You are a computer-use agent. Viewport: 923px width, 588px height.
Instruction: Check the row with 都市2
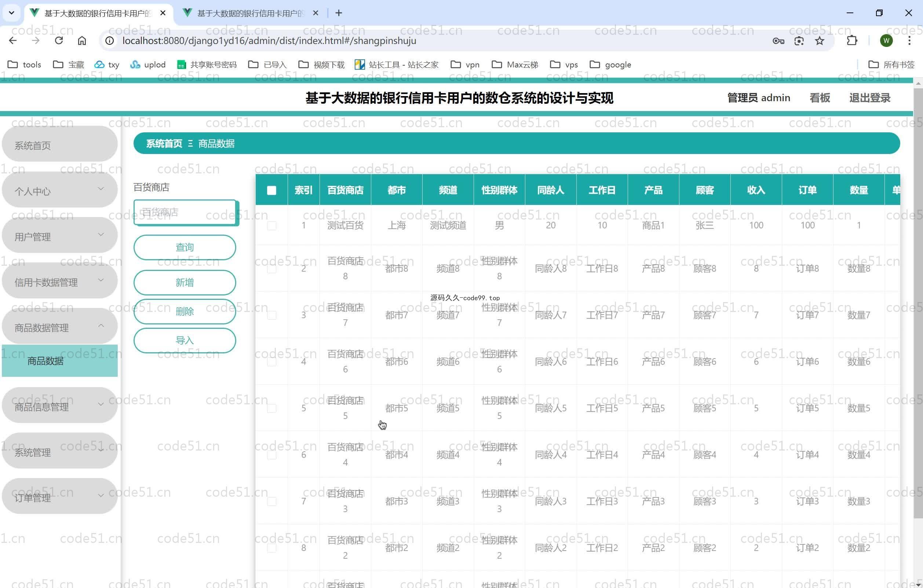coord(271,548)
